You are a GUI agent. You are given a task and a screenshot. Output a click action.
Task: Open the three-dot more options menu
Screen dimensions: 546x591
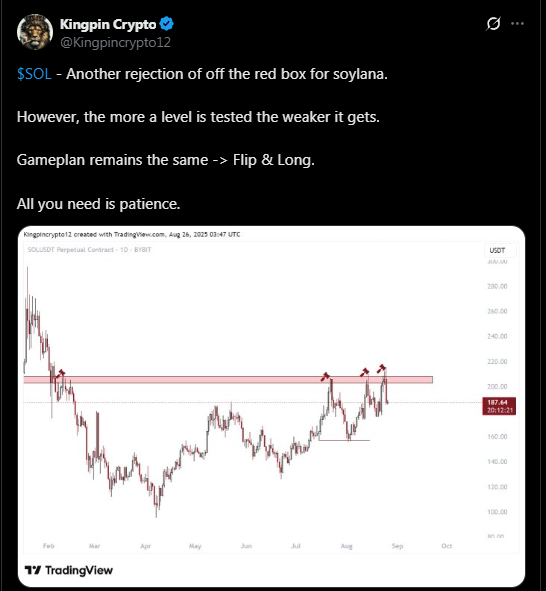pyautogui.click(x=517, y=24)
